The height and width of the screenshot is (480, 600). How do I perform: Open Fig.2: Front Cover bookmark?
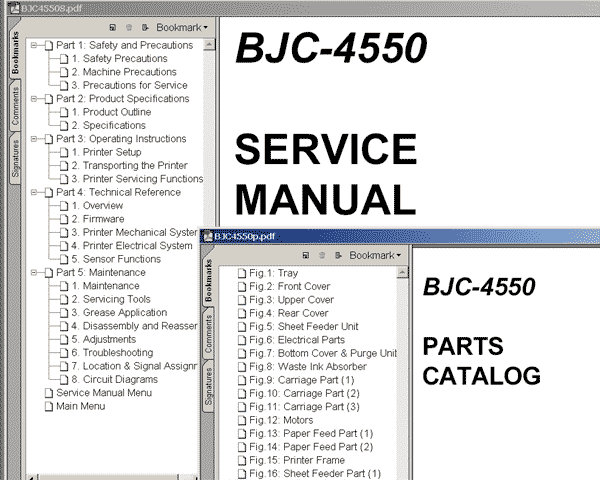click(x=290, y=287)
